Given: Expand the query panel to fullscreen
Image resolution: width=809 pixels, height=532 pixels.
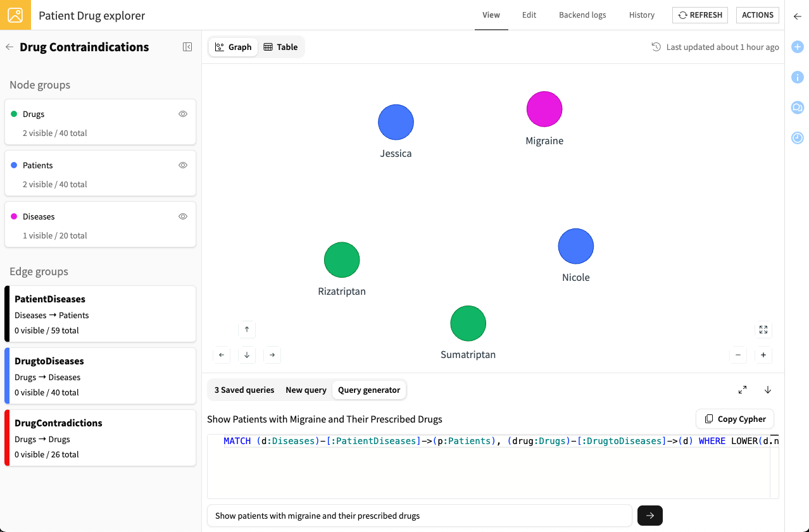Looking at the screenshot, I should (743, 390).
